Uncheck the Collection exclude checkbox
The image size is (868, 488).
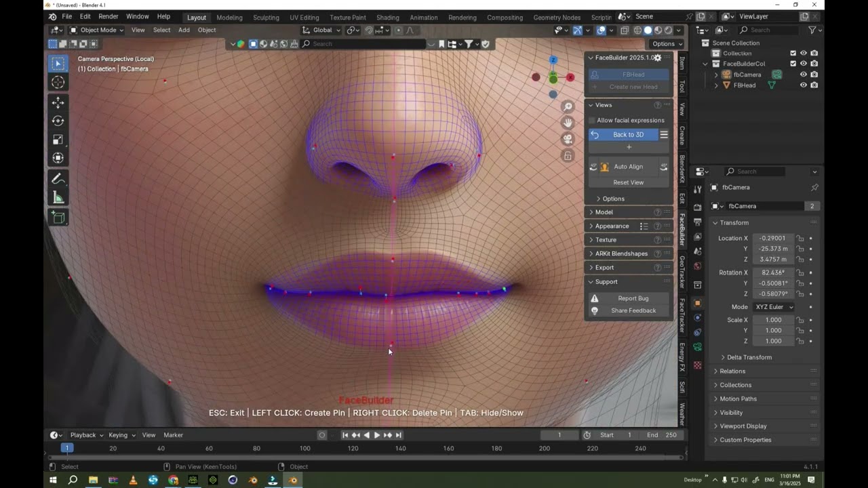[793, 53]
